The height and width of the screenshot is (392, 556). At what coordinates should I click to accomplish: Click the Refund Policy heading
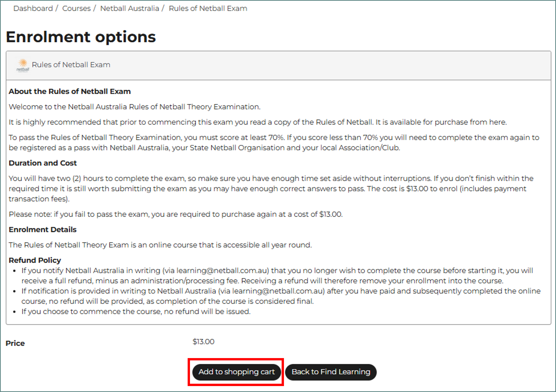point(35,260)
